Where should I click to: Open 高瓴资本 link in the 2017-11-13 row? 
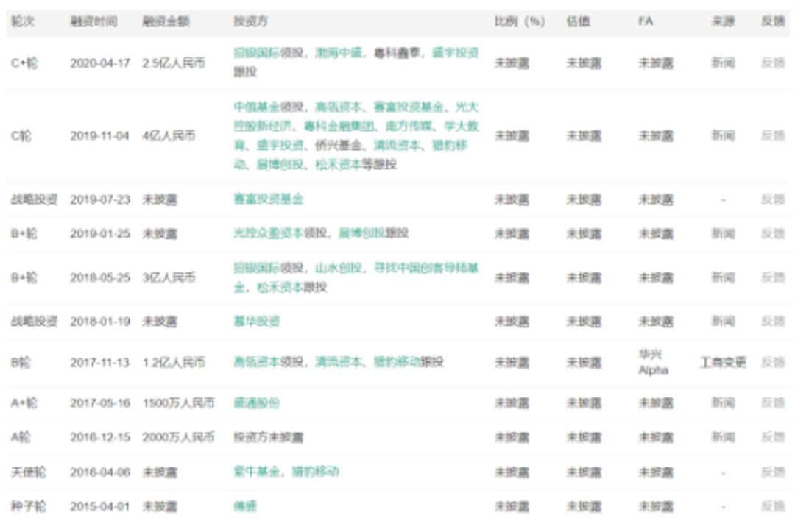[257, 362]
